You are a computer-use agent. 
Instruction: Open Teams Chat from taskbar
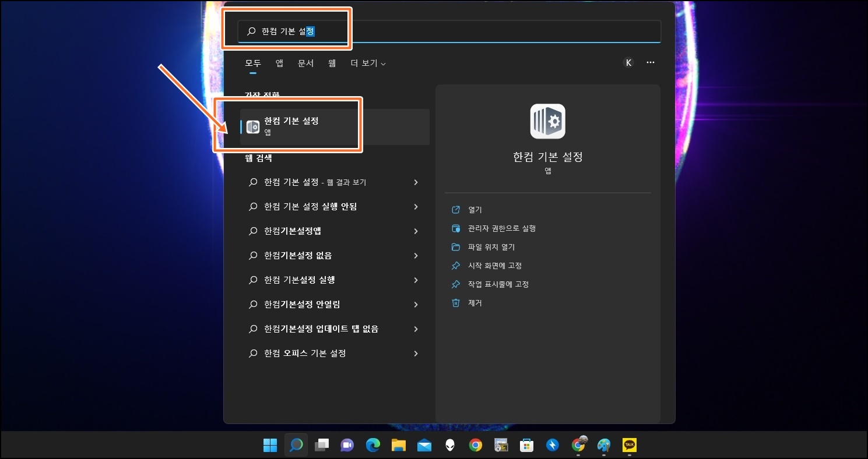coord(347,445)
